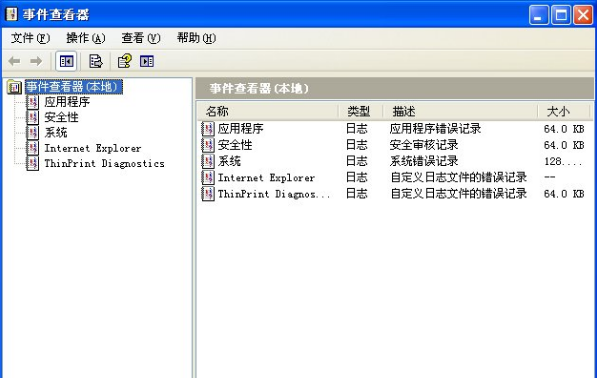This screenshot has height=378, width=597.
Task: Click the Event Viewer title bar icon
Action: [11, 14]
